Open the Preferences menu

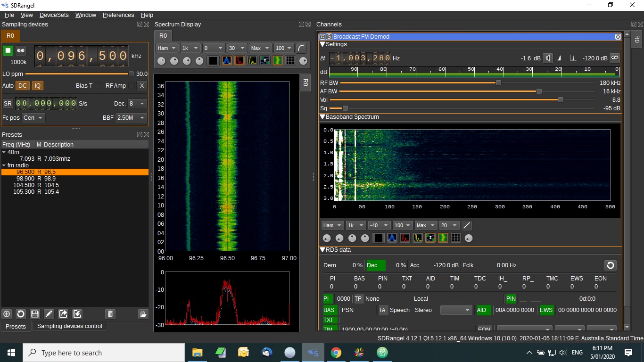(x=118, y=15)
